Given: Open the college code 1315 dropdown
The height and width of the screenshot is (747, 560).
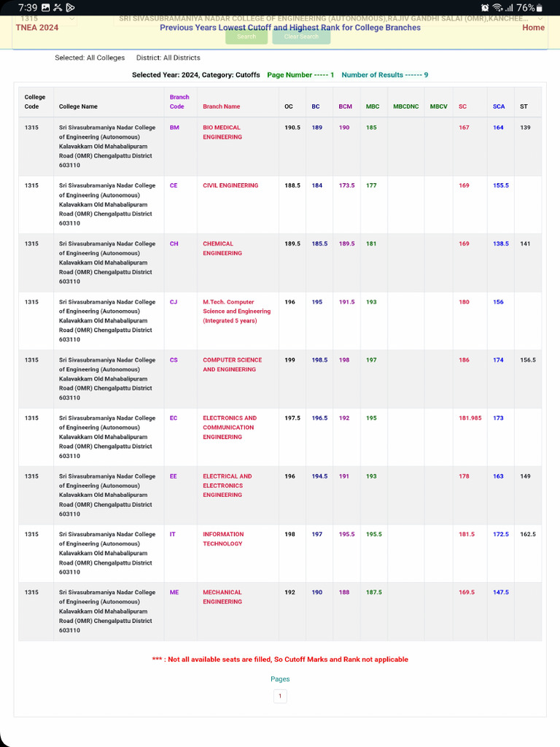Looking at the screenshot, I should click(47, 18).
